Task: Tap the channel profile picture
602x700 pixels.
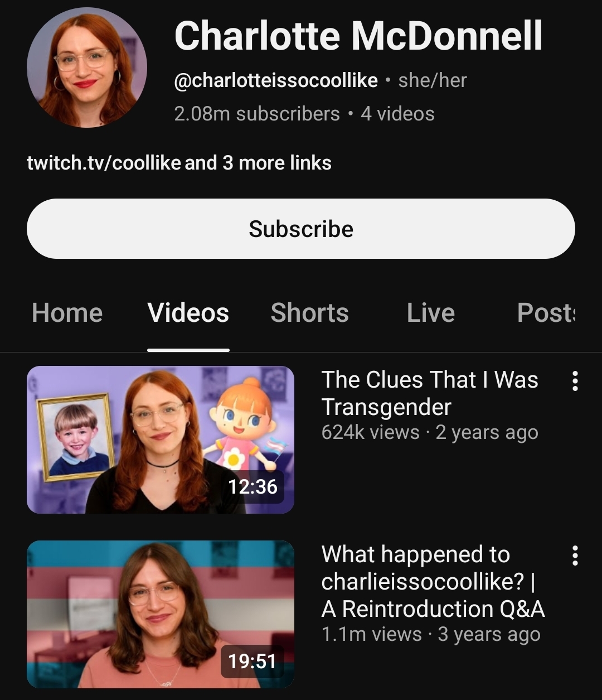Action: (x=87, y=67)
